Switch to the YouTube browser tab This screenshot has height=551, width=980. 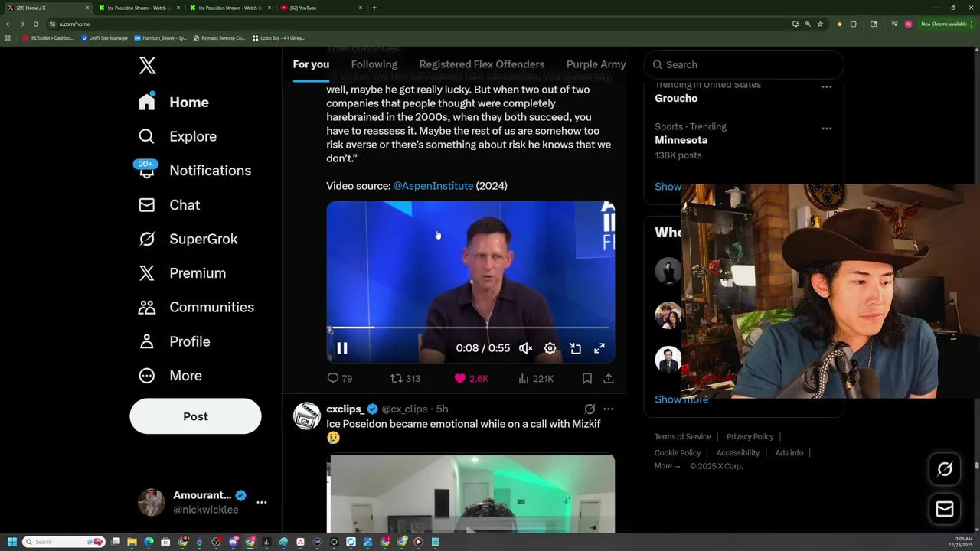click(320, 8)
